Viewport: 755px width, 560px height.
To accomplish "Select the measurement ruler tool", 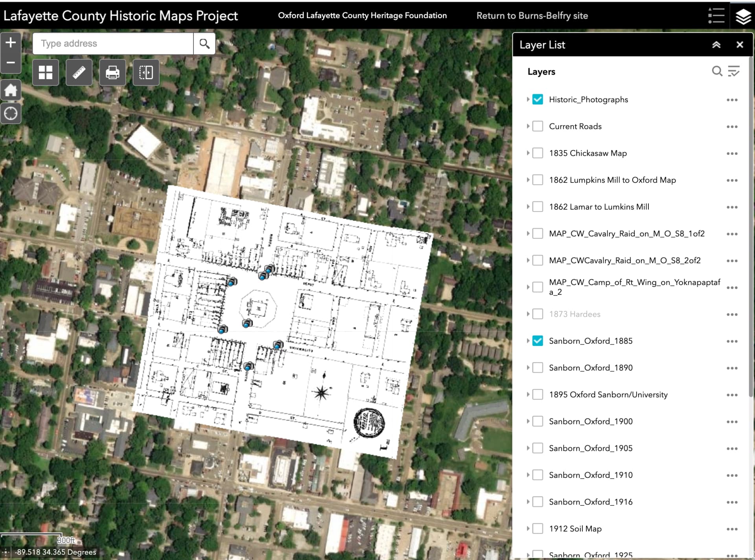I will pyautogui.click(x=79, y=72).
